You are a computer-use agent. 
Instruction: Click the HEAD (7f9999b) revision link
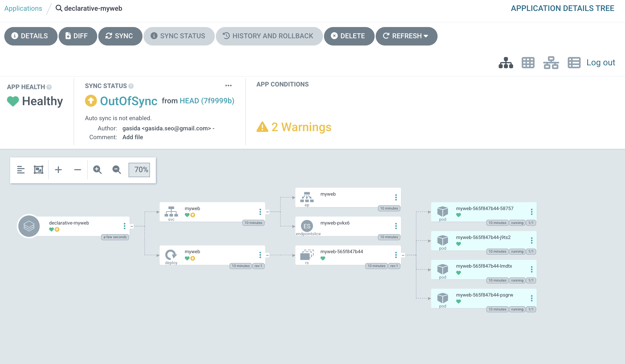pos(207,101)
